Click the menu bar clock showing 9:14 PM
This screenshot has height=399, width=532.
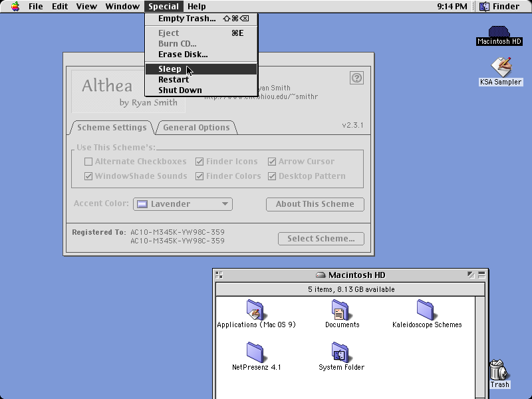(x=452, y=7)
